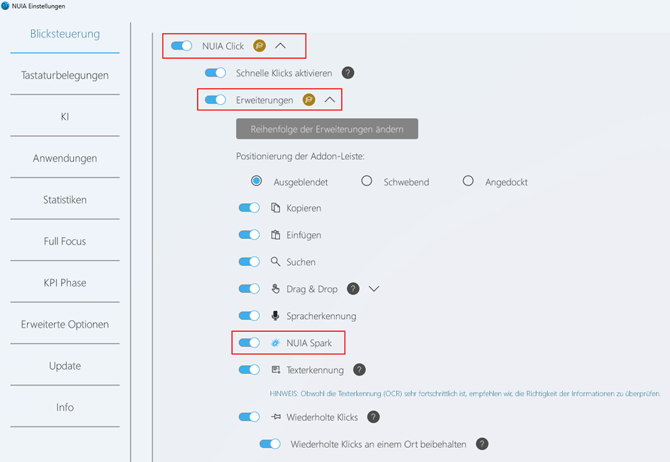670x462 pixels.
Task: Toggle the Kopieren extension switch
Action: [249, 208]
